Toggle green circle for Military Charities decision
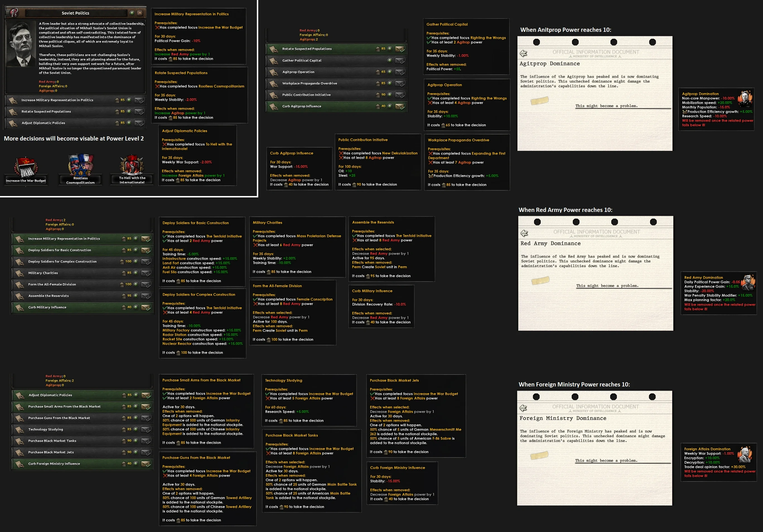Viewport: 763px width, 532px height. pos(136,273)
